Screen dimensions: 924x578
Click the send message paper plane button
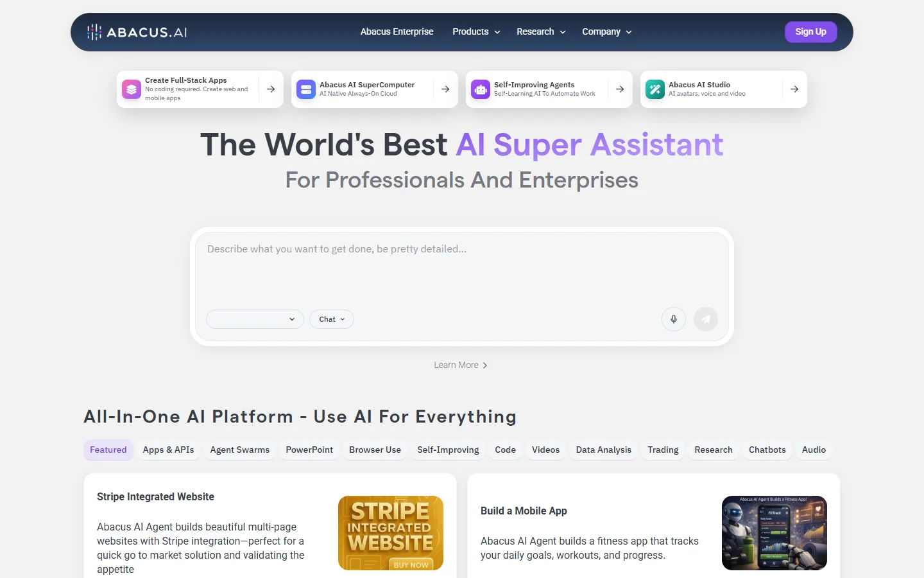tap(706, 319)
